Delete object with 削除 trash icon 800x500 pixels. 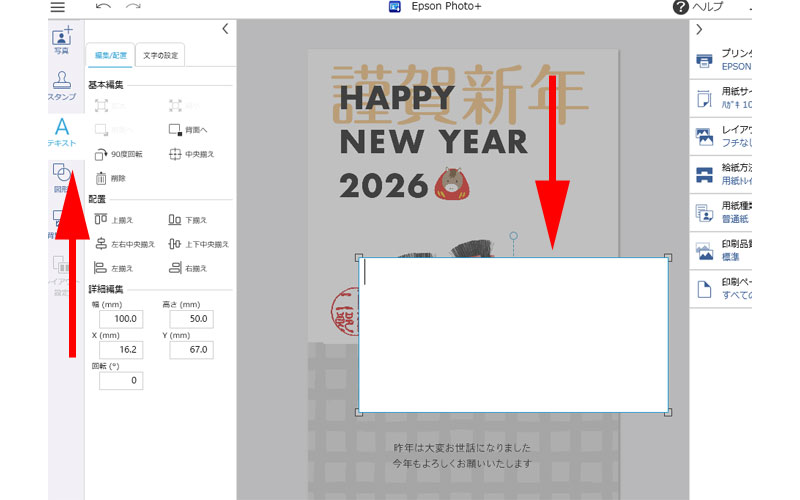110,178
